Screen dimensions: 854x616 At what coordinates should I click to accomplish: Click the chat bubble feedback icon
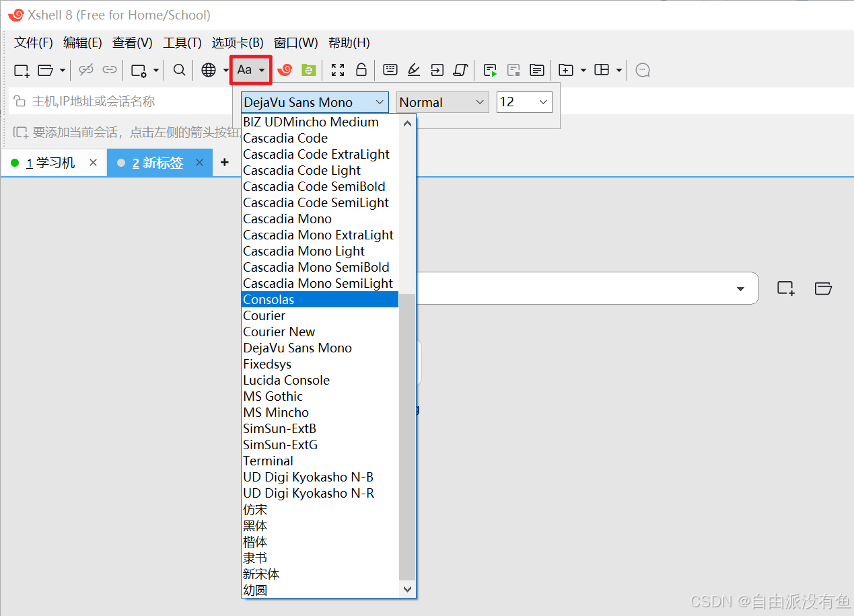pyautogui.click(x=643, y=70)
